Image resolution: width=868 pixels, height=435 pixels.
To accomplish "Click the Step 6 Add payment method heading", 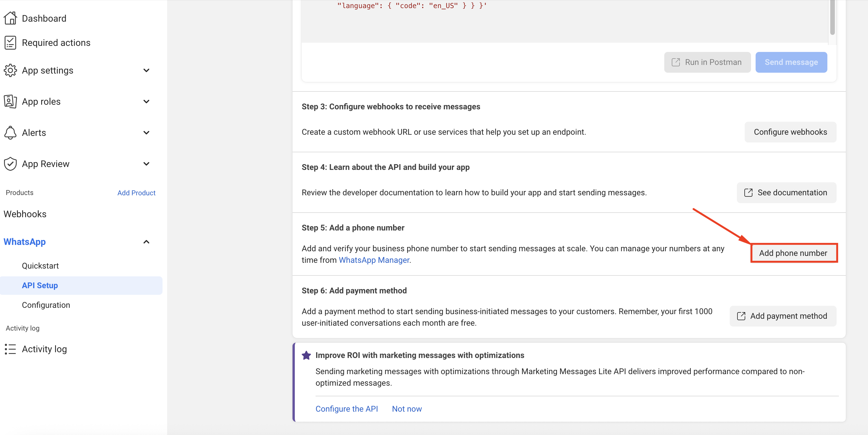I will (354, 291).
